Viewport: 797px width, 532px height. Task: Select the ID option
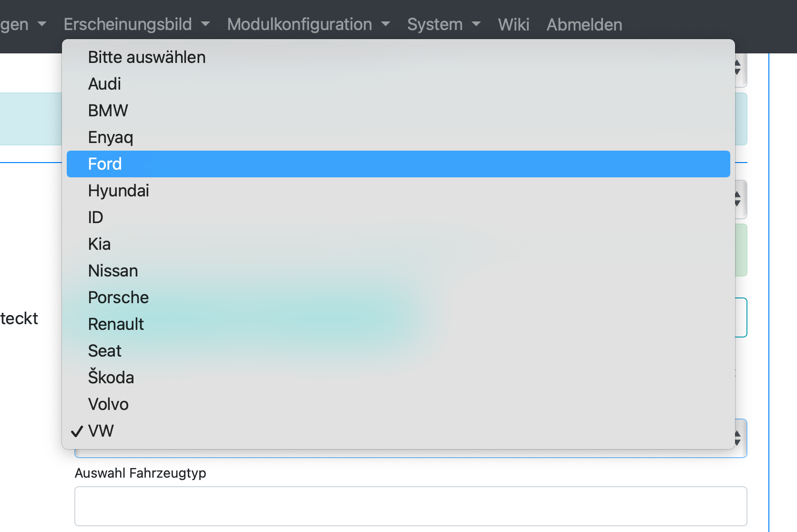coord(96,217)
